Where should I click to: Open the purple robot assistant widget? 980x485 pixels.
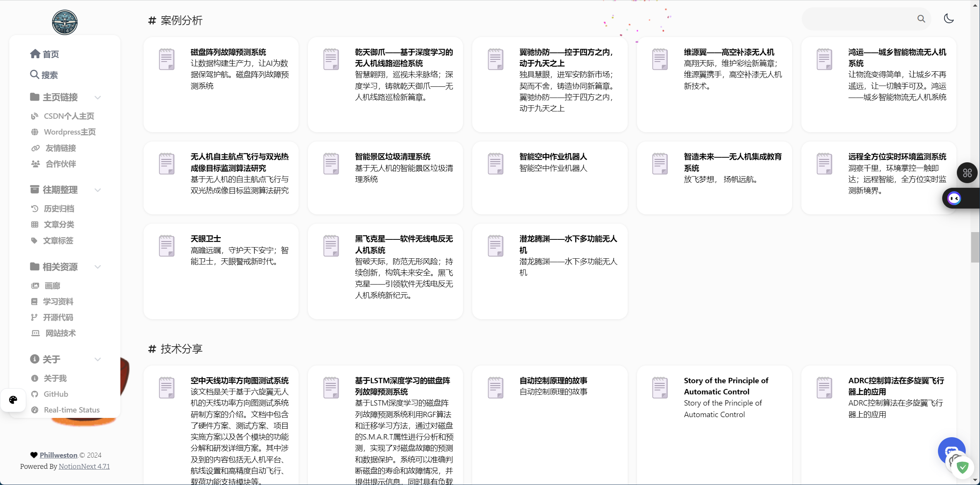tap(954, 199)
